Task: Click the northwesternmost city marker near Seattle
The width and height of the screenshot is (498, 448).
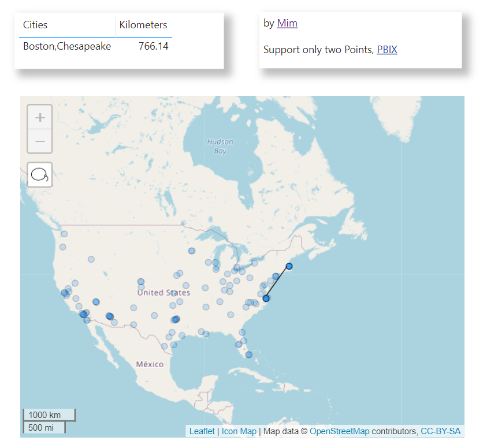Action: (64, 234)
